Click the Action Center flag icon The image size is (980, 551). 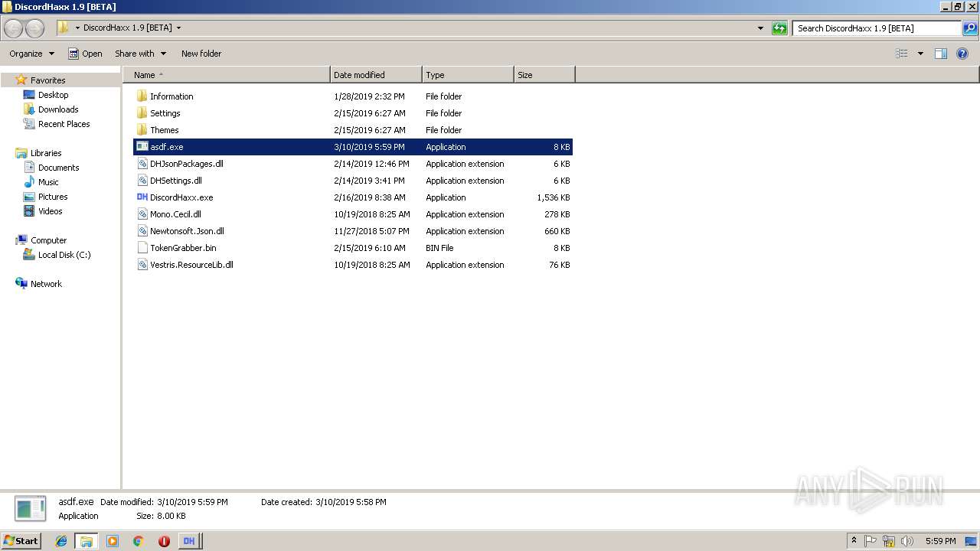click(x=871, y=541)
